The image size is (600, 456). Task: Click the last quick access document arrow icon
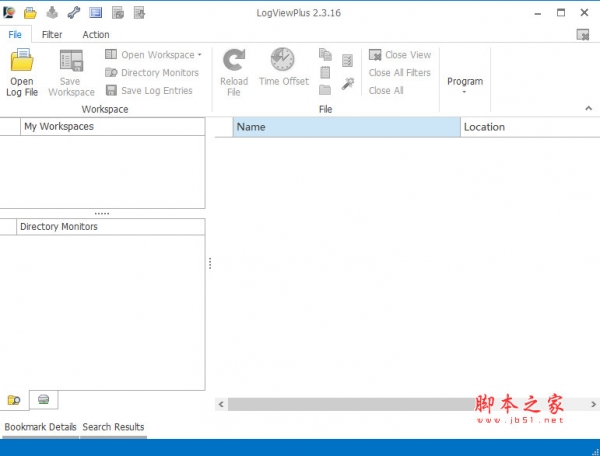pos(139,13)
